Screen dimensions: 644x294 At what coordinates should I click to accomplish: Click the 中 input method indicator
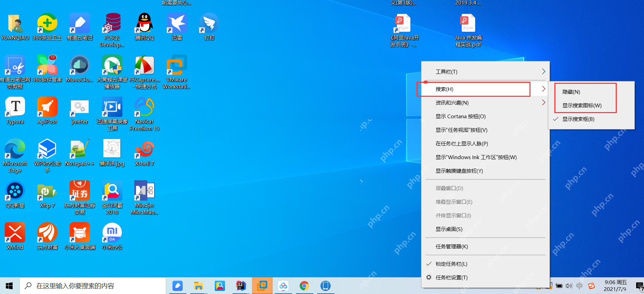(x=580, y=286)
